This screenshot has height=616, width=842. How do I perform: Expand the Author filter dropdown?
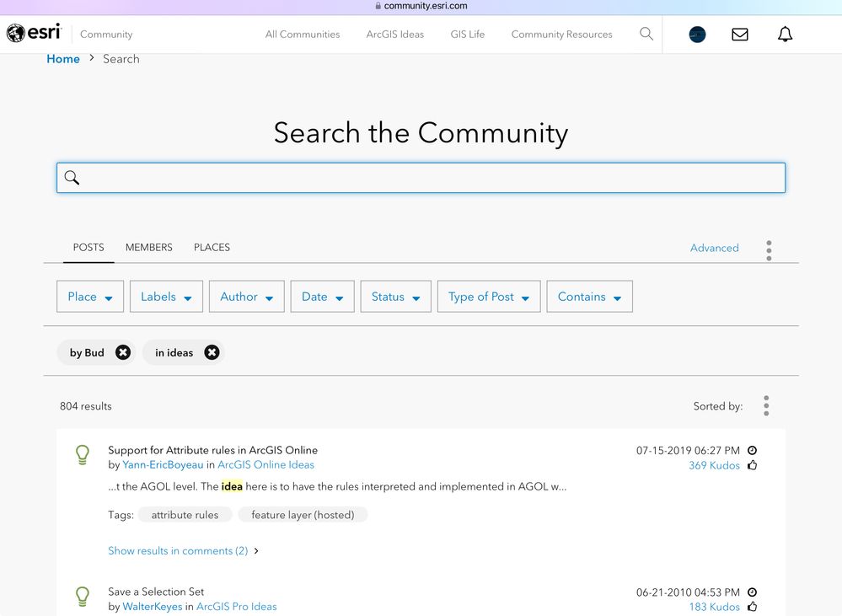coord(246,297)
